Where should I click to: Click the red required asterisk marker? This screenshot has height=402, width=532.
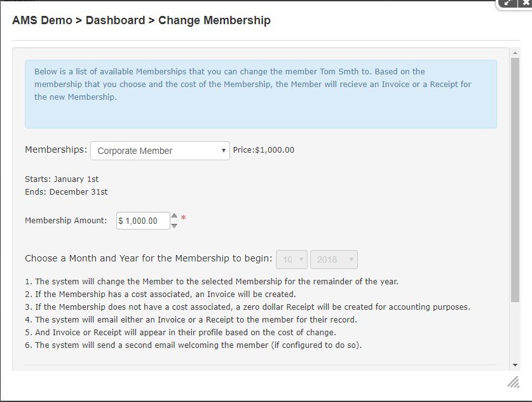tap(184, 218)
